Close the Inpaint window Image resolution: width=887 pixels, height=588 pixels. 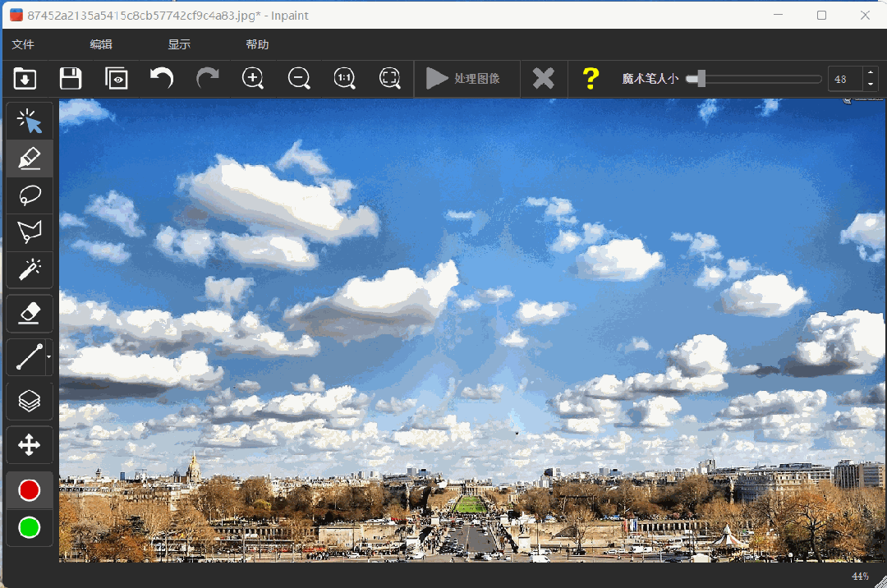(x=865, y=16)
